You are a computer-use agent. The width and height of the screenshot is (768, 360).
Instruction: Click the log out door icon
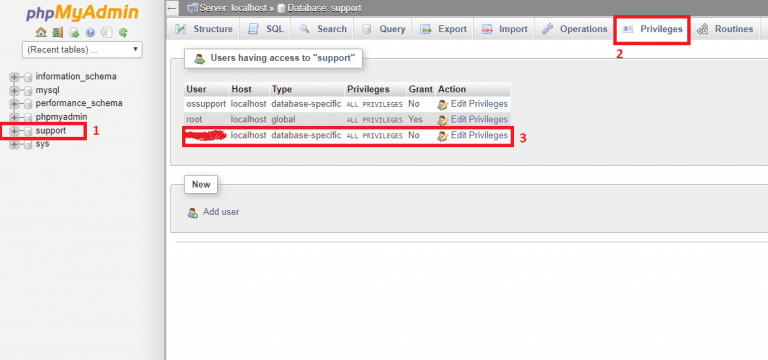(x=58, y=33)
